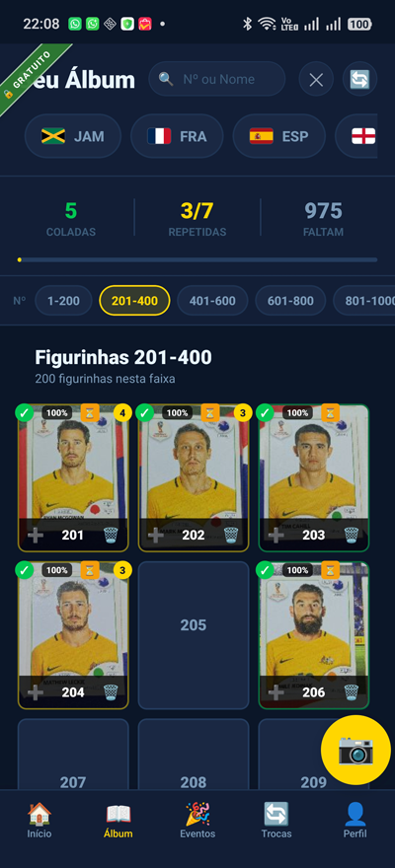
Task: Go to the Perfil tab
Action: point(355,820)
